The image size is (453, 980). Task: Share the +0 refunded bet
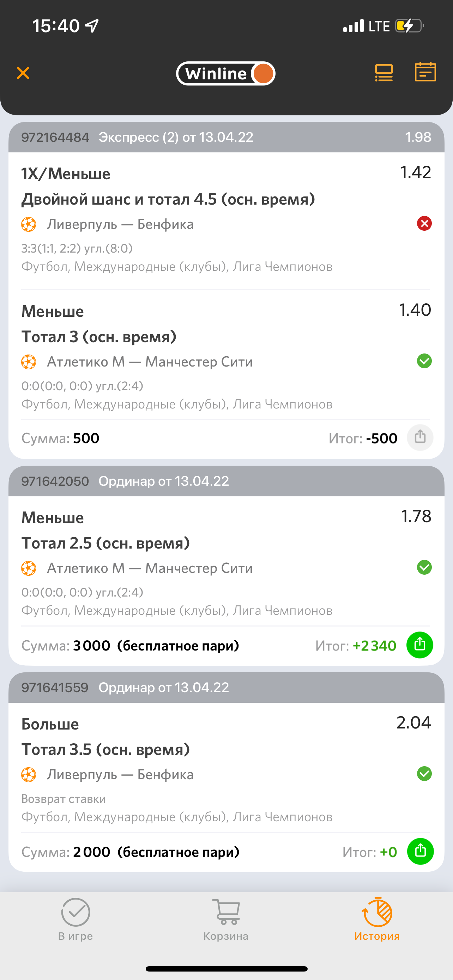point(420,851)
